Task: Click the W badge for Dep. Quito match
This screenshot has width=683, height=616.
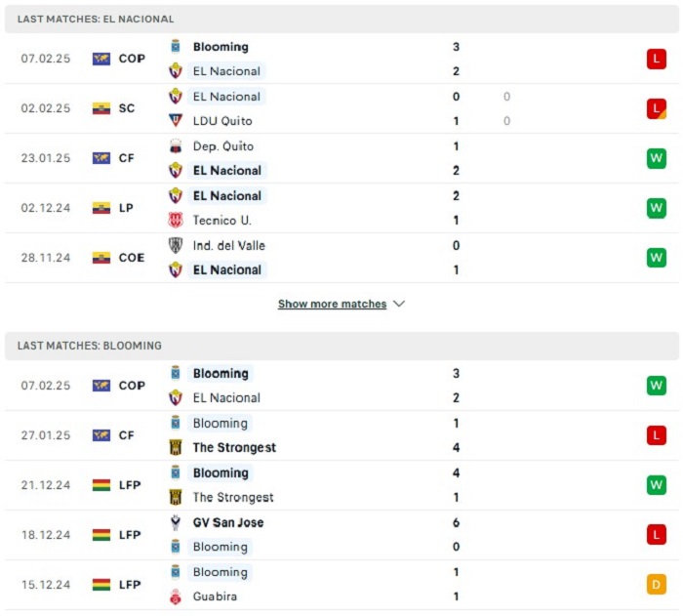Action: pos(656,158)
